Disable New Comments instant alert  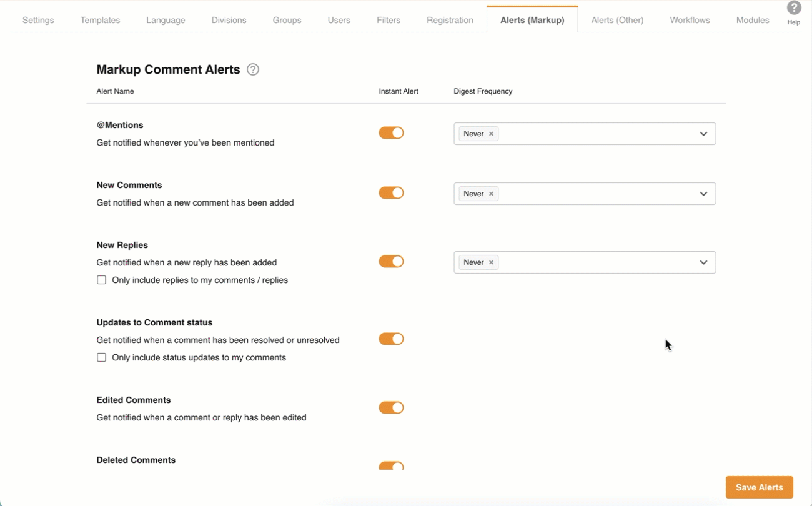[391, 193]
